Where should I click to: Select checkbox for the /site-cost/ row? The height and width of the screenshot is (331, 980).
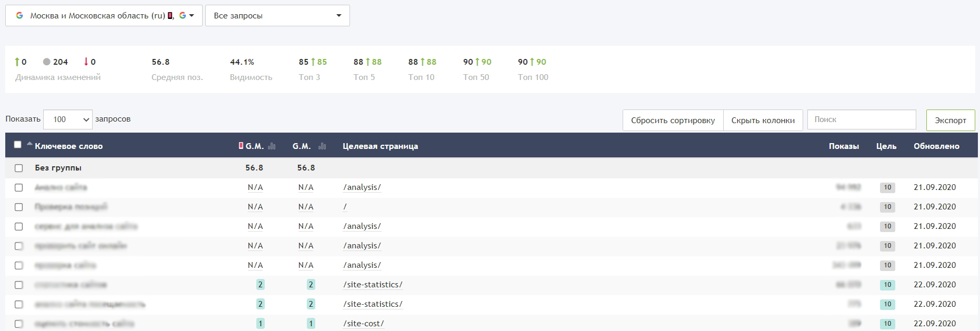click(x=19, y=324)
